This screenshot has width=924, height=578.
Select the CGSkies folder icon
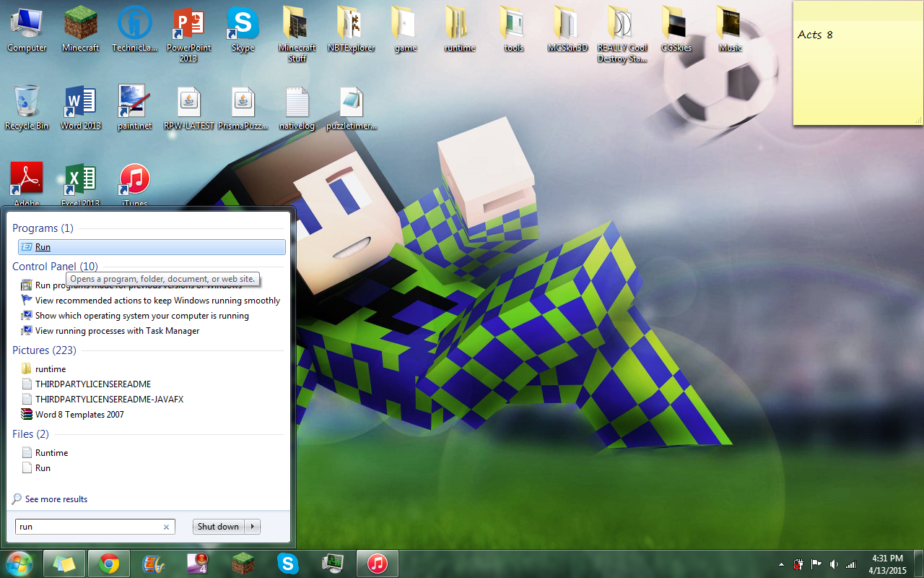pyautogui.click(x=676, y=29)
